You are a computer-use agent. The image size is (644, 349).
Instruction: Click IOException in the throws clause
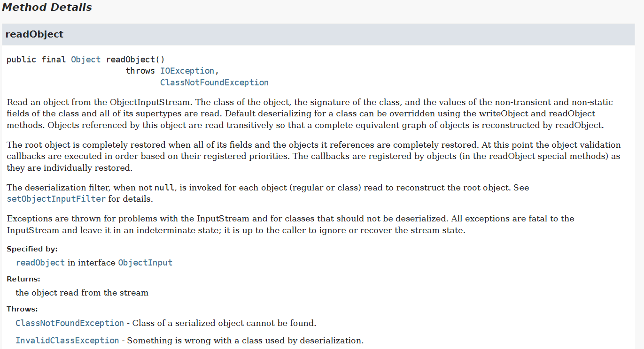click(187, 71)
